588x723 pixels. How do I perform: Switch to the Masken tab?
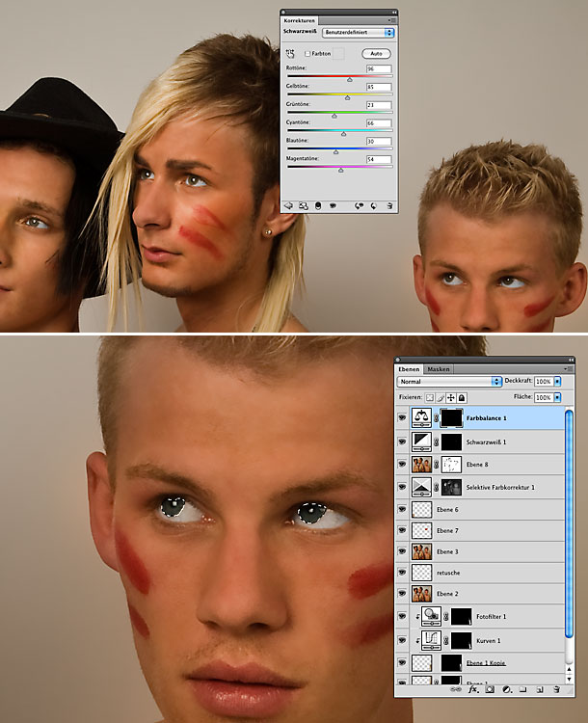pyautogui.click(x=439, y=369)
